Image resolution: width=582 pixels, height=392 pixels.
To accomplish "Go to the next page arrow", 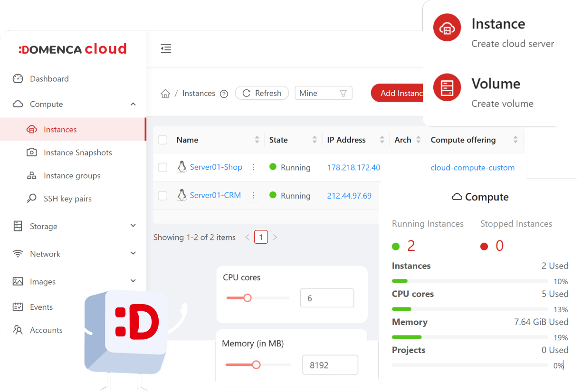I will [x=275, y=237].
